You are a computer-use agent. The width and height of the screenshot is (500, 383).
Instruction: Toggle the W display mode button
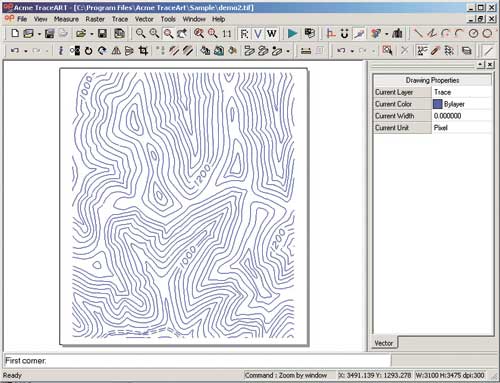[272, 33]
